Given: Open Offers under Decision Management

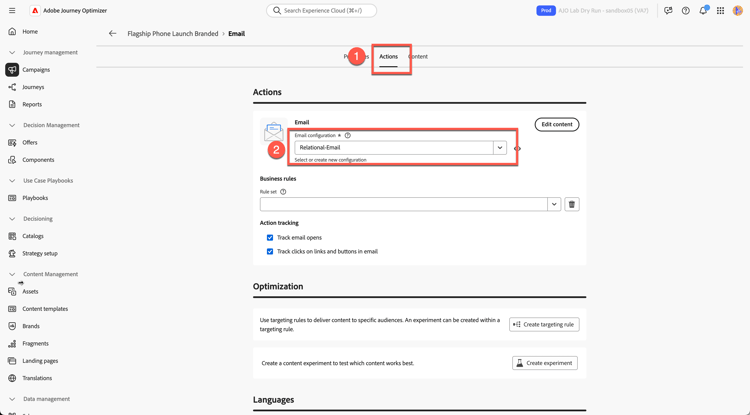Looking at the screenshot, I should [x=30, y=142].
